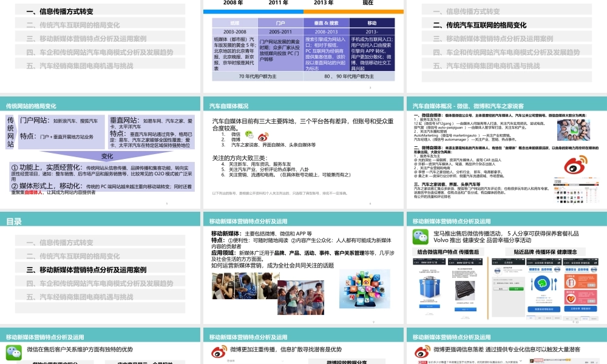Click the green health plate graphic on the Volvo slide

coord(542,283)
